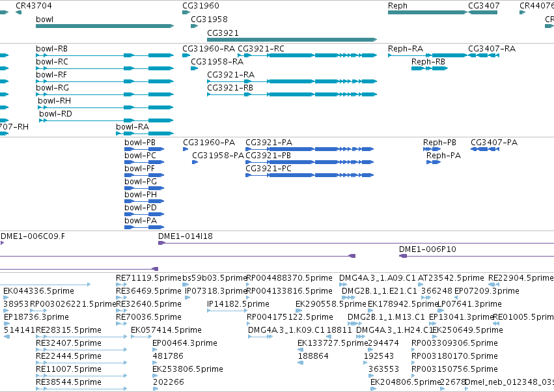Select the CG31958 gene label
Image resolution: width=554 pixels, height=392 pixels.
point(209,19)
